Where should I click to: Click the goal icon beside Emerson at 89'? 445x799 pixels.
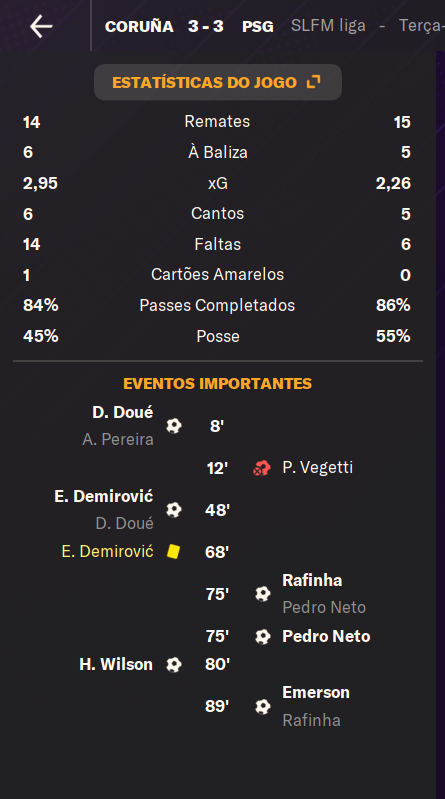coord(263,706)
